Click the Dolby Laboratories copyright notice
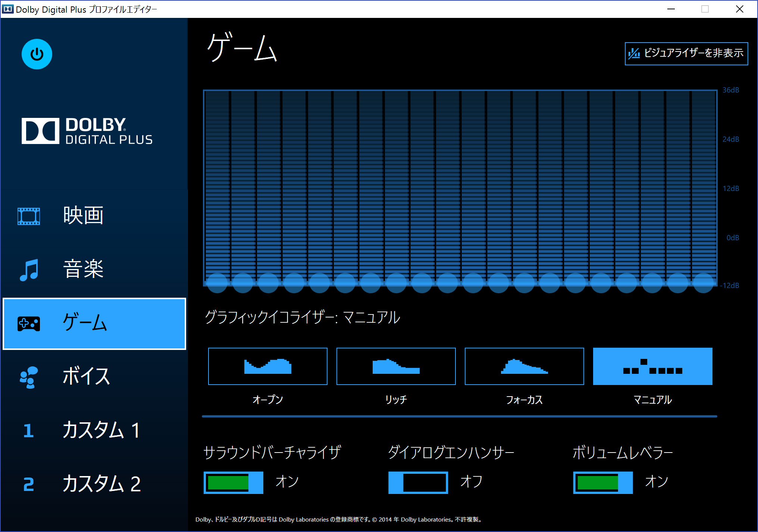The width and height of the screenshot is (758, 532). click(x=339, y=519)
